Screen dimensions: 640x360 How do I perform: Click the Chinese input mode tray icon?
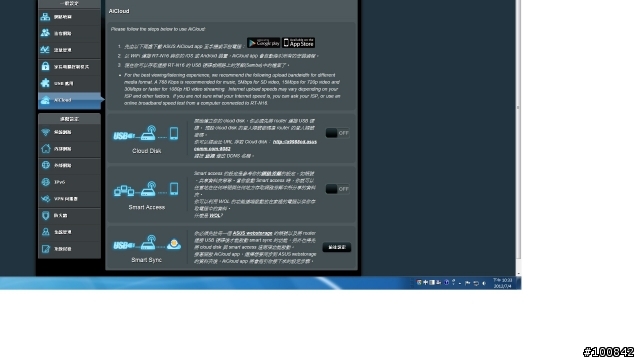(425, 282)
